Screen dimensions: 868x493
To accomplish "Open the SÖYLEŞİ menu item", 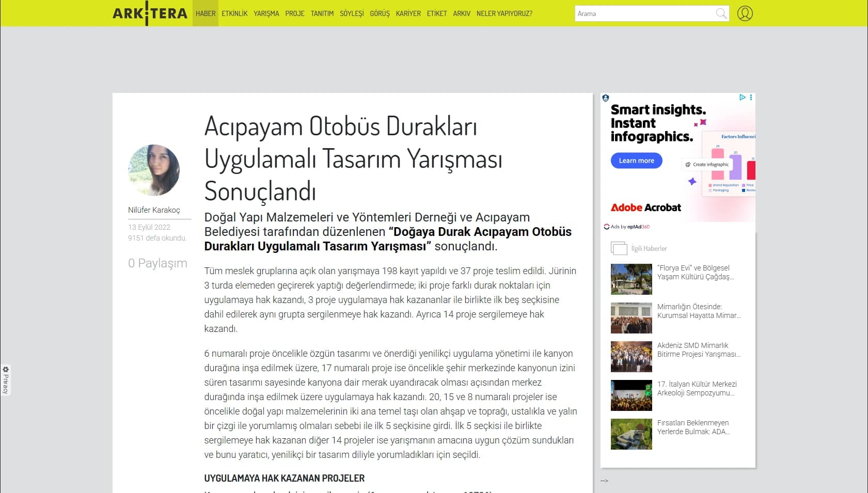I will (352, 13).
